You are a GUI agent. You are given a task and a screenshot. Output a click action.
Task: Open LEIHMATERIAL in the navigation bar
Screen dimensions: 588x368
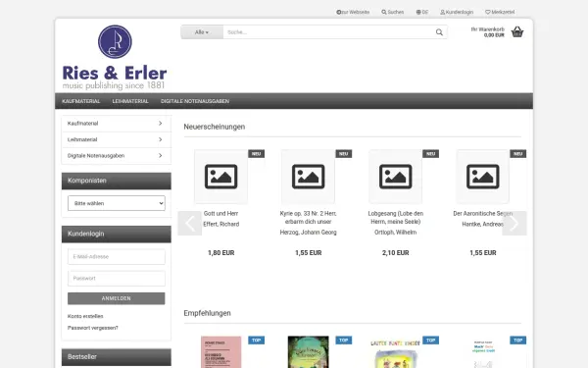pos(130,101)
